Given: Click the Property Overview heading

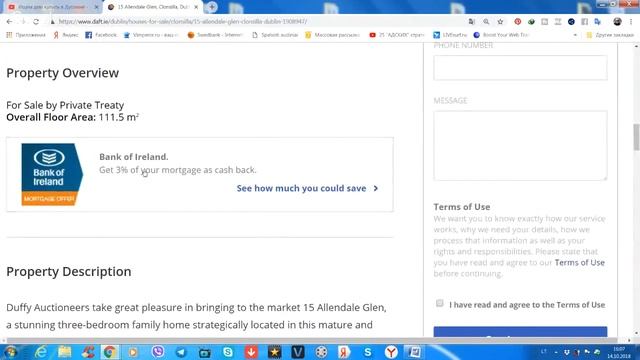Looking at the screenshot, I should click(x=62, y=73).
